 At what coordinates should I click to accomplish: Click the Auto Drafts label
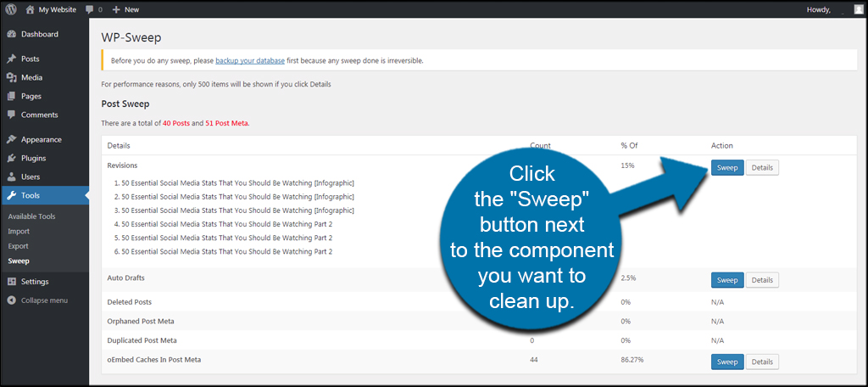click(x=125, y=278)
